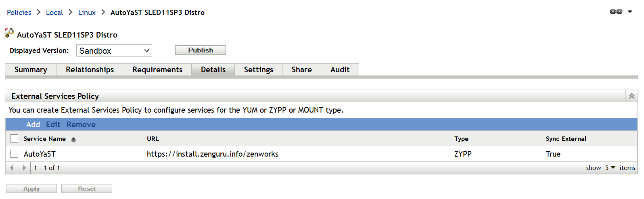Sort by Service Name arrow icon
Image resolution: width=644 pixels, height=199 pixels.
[x=73, y=139]
